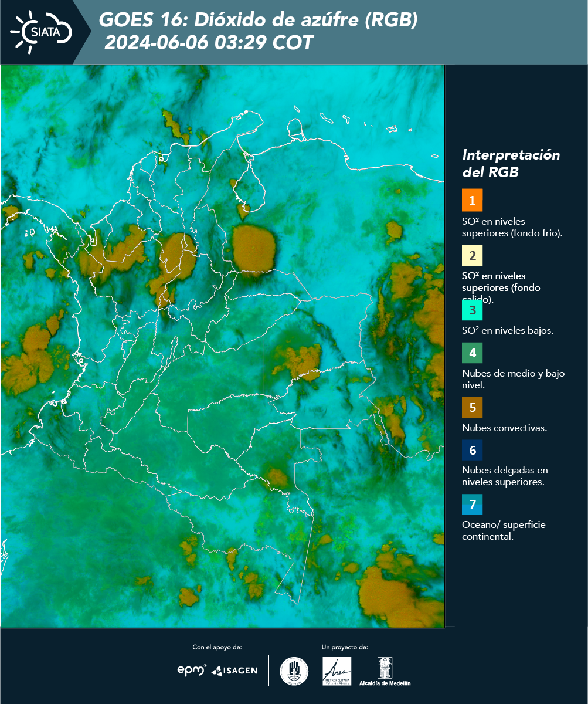Click the heading 'Interpretación del RGB'

coord(511,164)
